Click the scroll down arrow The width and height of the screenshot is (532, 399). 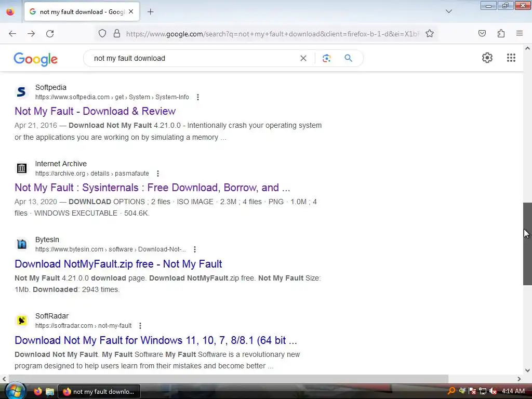528,370
